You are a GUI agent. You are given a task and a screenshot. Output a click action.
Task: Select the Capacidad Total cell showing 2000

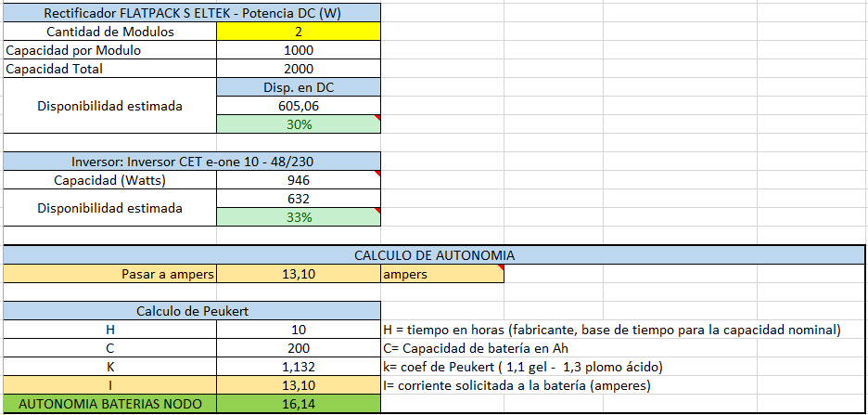point(299,69)
